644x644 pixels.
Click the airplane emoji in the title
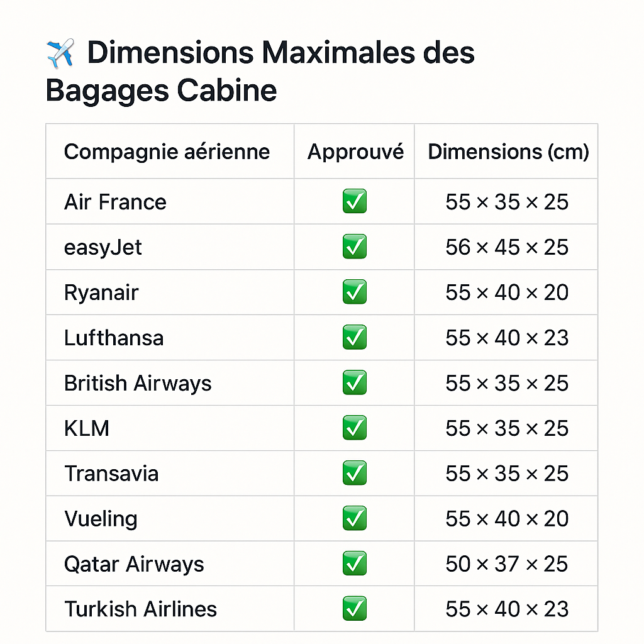pyautogui.click(x=60, y=53)
